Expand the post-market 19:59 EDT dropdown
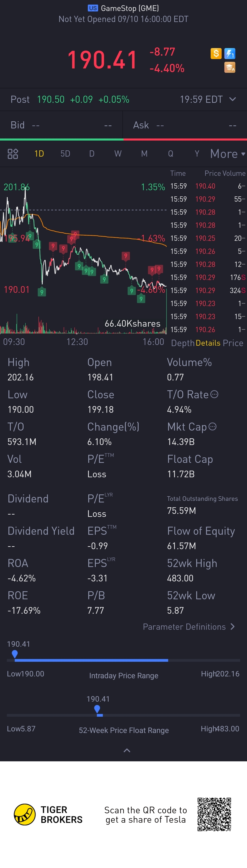 click(x=232, y=99)
